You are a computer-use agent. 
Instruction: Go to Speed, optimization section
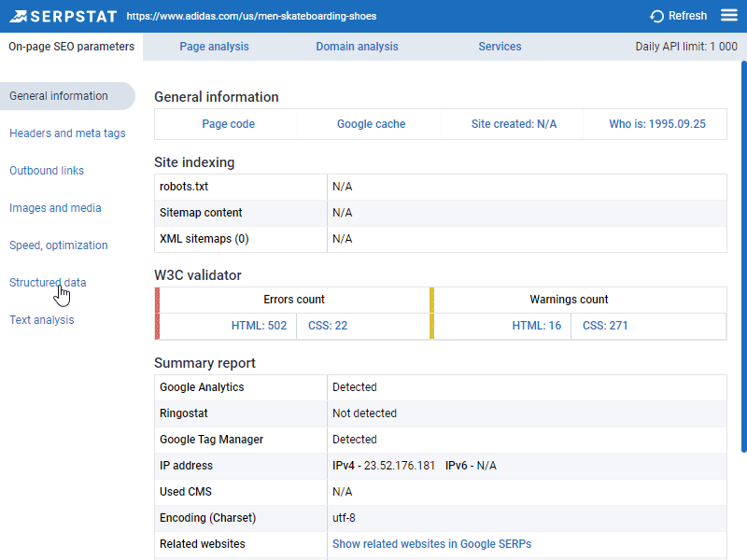point(59,245)
